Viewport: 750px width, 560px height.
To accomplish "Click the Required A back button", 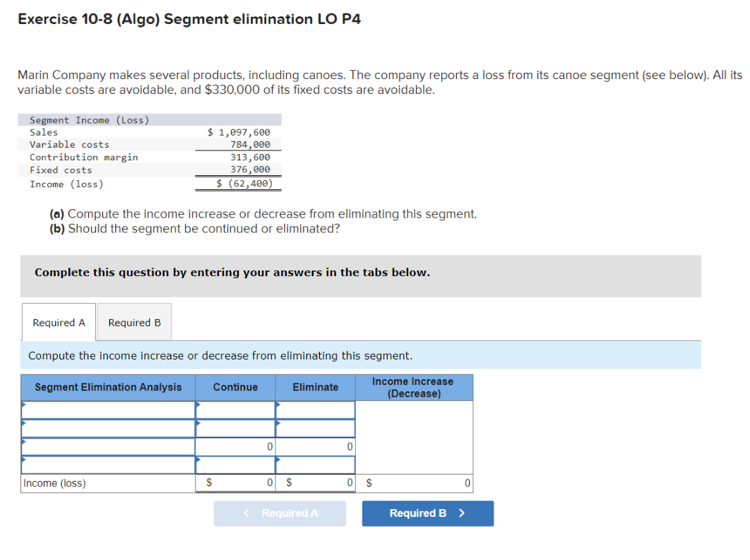I will coord(280,513).
